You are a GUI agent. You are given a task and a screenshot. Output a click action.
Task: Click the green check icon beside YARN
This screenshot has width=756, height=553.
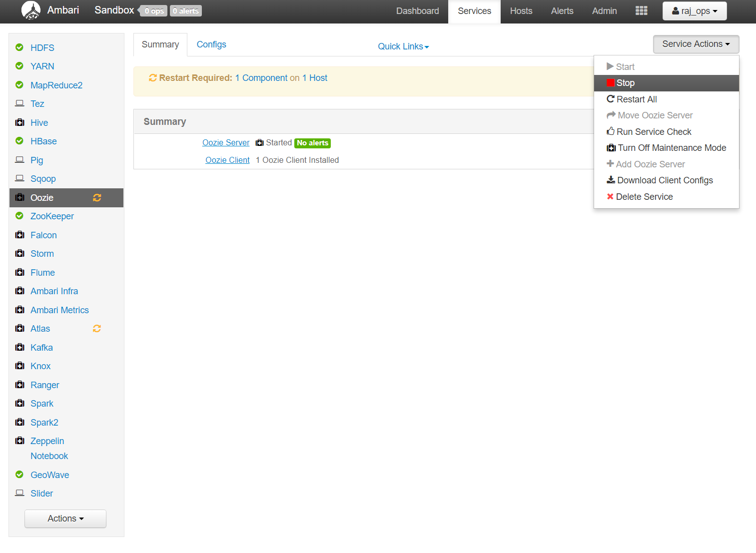point(19,66)
